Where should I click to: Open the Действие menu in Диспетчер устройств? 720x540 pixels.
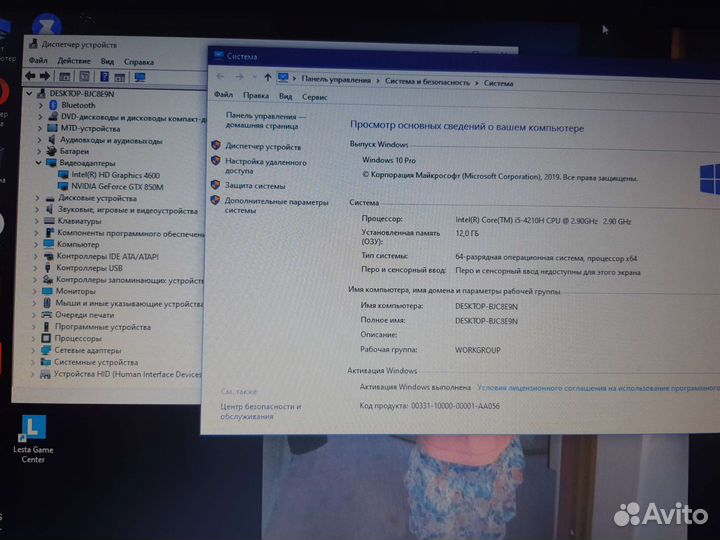[73, 61]
